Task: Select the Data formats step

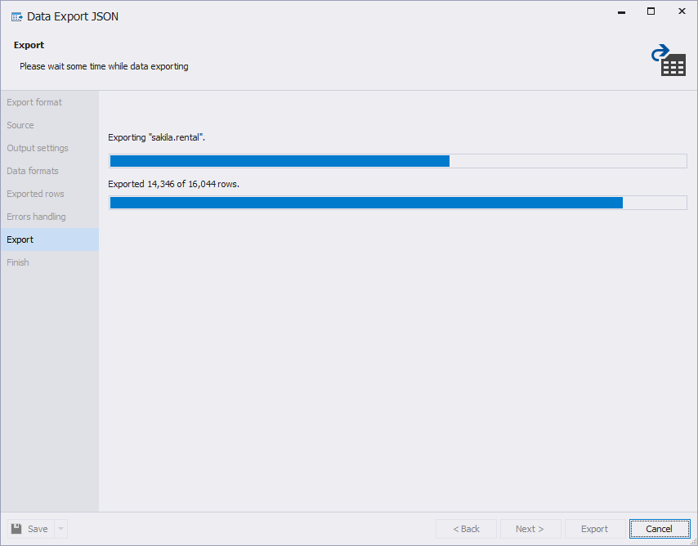Action: (x=33, y=171)
